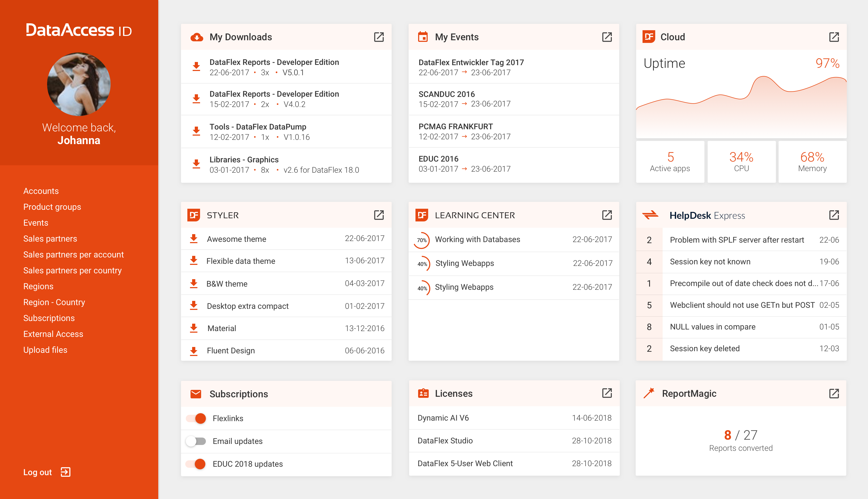Download Tools - DataFlex DataPump icon

(196, 131)
